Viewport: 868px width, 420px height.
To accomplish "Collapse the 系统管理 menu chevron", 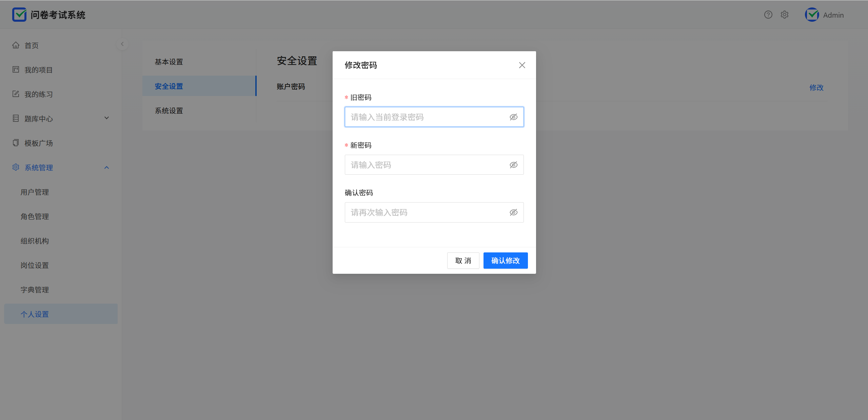I will coord(106,167).
